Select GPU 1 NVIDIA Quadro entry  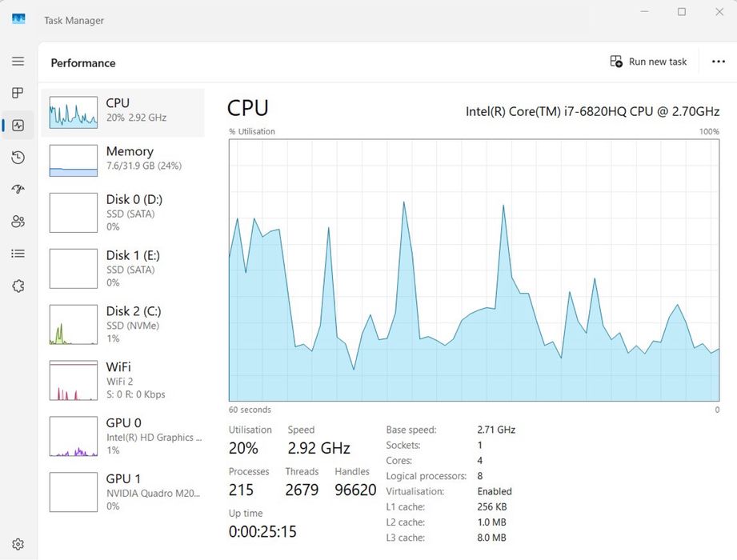pos(123,492)
